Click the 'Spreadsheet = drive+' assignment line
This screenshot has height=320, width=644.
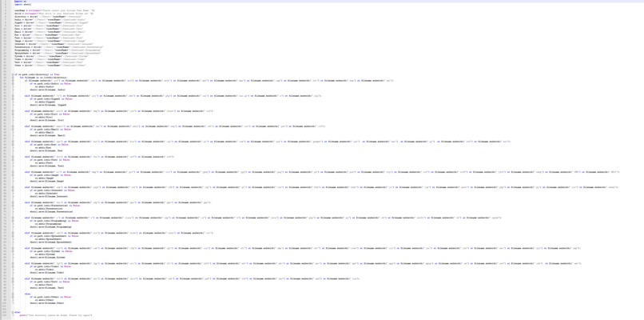point(58,53)
